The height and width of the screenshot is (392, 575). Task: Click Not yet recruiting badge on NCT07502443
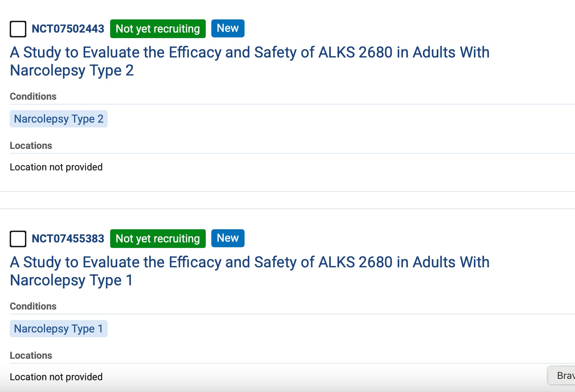click(158, 29)
